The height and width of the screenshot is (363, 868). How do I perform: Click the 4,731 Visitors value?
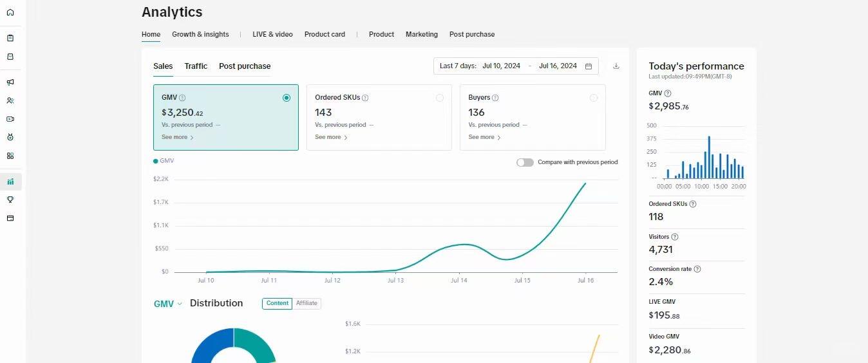tap(661, 250)
